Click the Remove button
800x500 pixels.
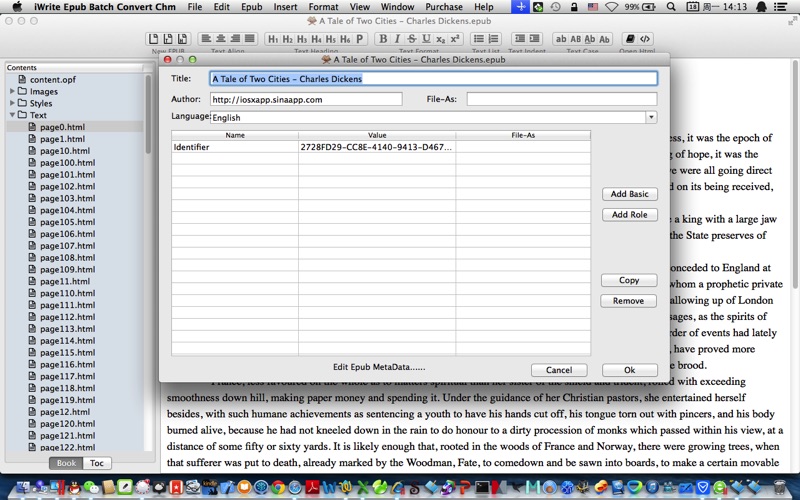pos(629,301)
